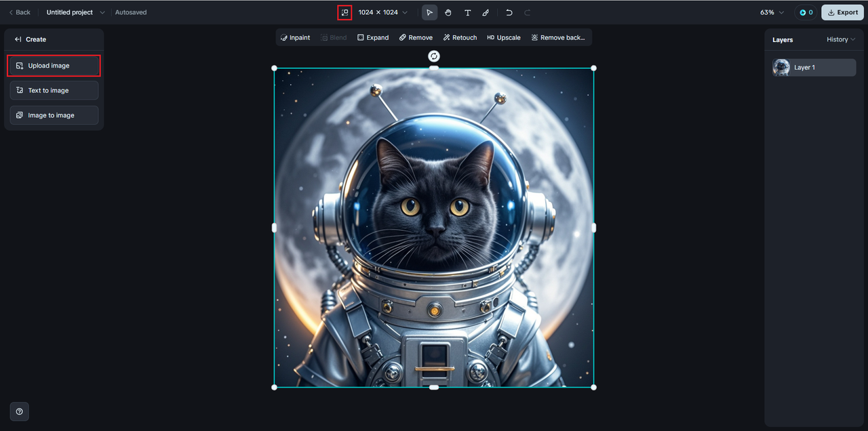The height and width of the screenshot is (431, 868).
Task: Click Text to image
Action: (x=54, y=90)
